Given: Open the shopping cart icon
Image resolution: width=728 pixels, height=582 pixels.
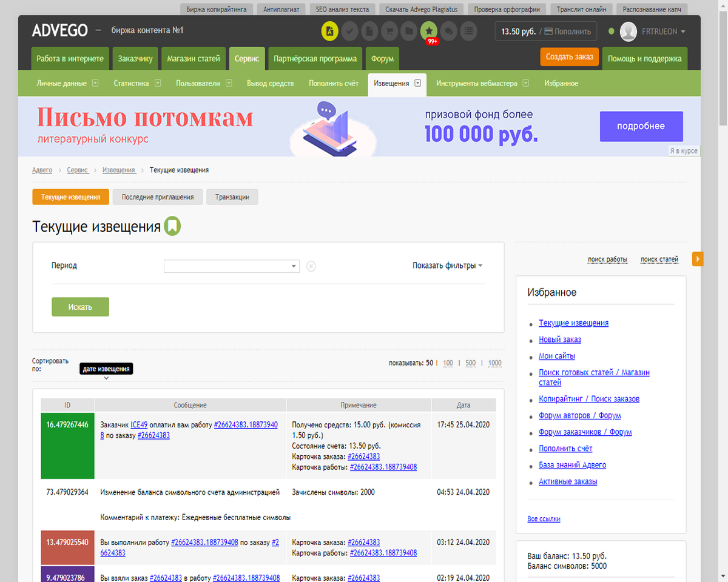Looking at the screenshot, I should click(x=389, y=31).
